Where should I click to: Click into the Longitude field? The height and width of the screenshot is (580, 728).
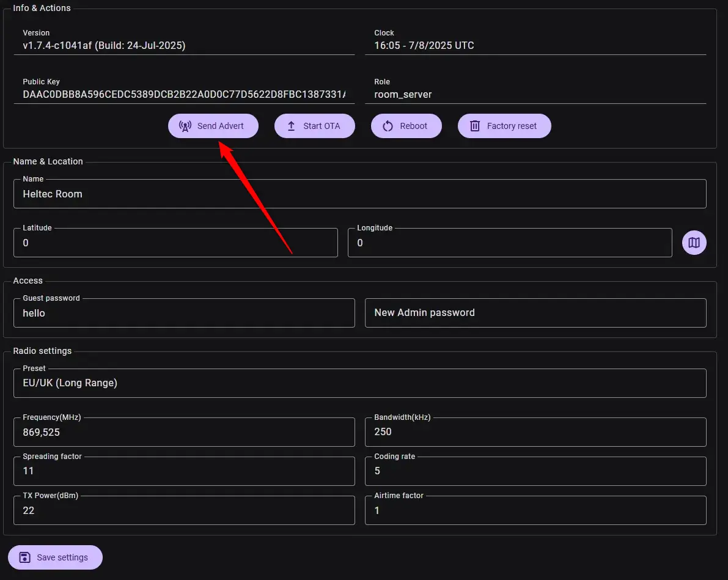click(x=509, y=243)
